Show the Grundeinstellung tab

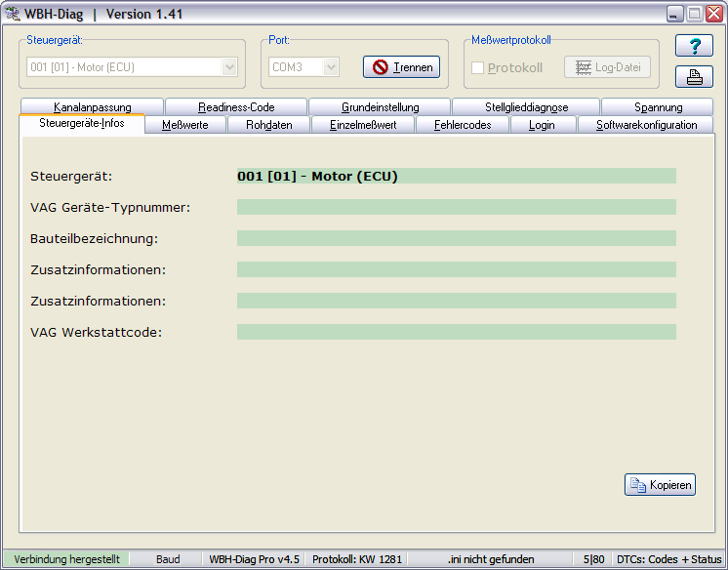[380, 107]
